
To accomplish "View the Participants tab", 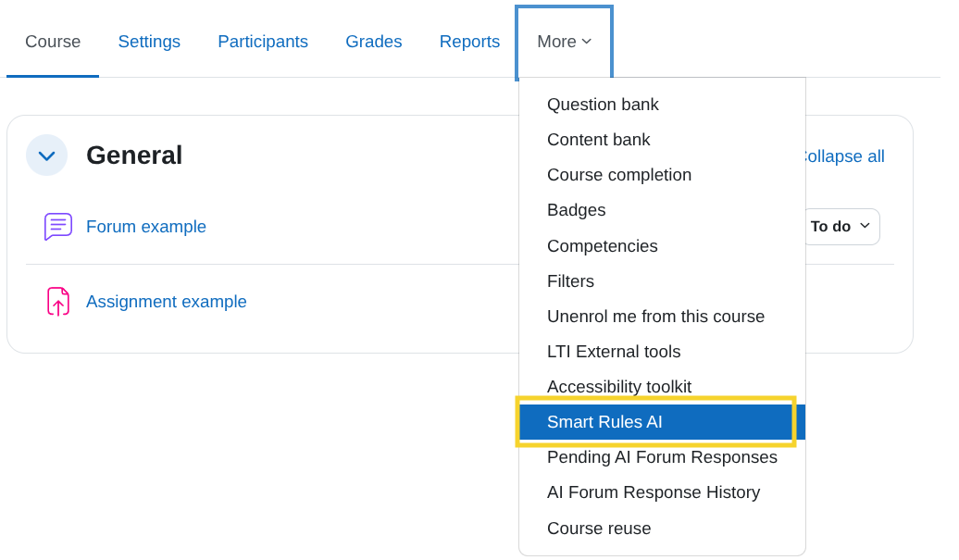I will [262, 42].
